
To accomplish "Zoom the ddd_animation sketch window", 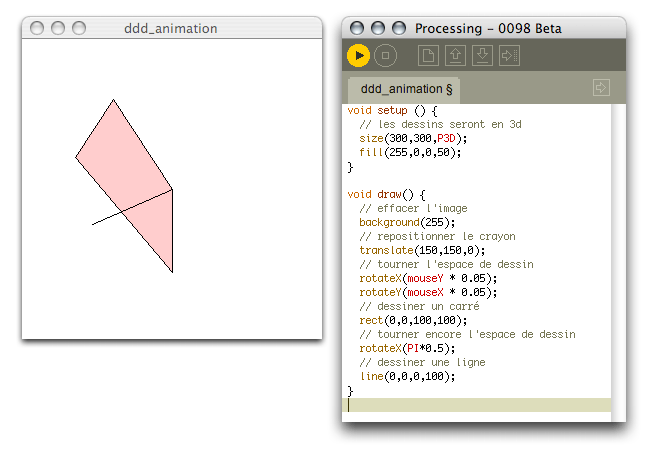I will [78, 28].
